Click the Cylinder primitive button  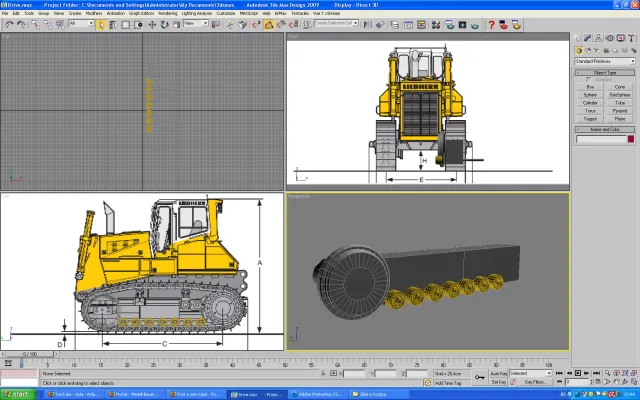[x=590, y=103]
